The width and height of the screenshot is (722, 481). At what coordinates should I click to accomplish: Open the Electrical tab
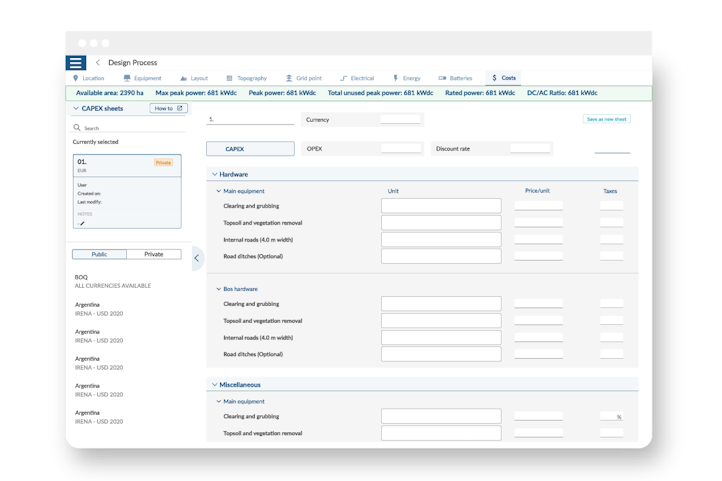click(x=357, y=78)
